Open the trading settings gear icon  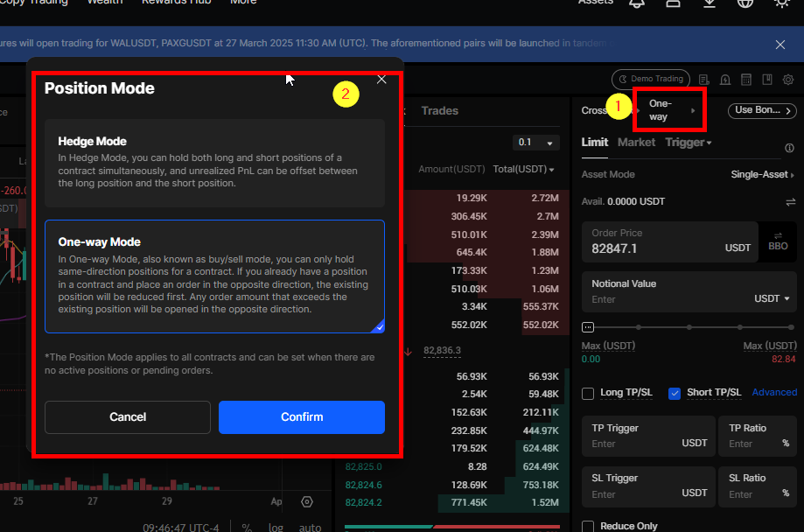coord(788,80)
